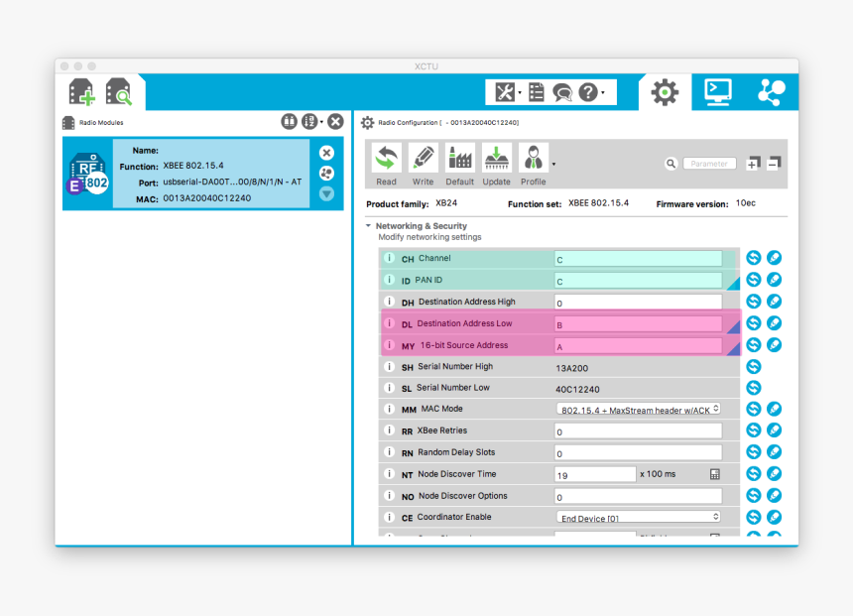
Task: Expand all configuration sections
Action: pyautogui.click(x=753, y=163)
